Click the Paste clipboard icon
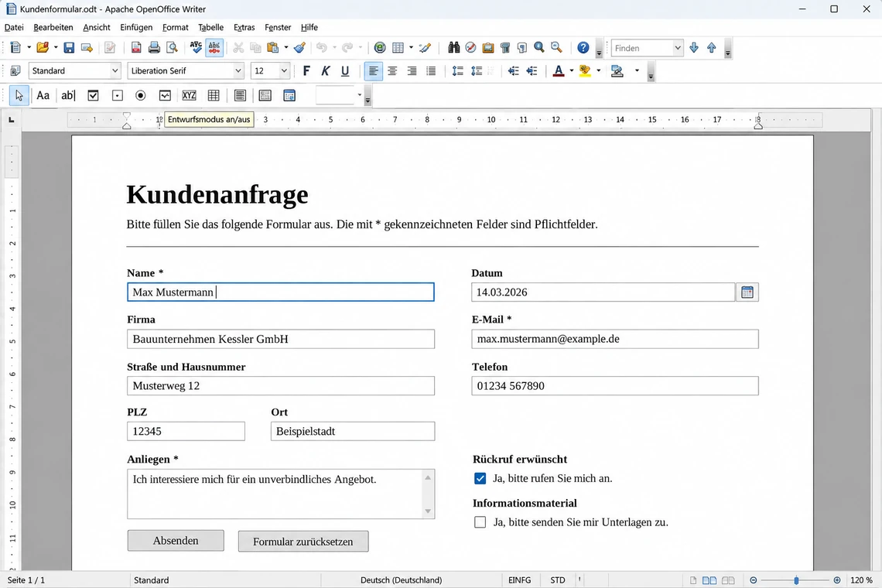 273,48
